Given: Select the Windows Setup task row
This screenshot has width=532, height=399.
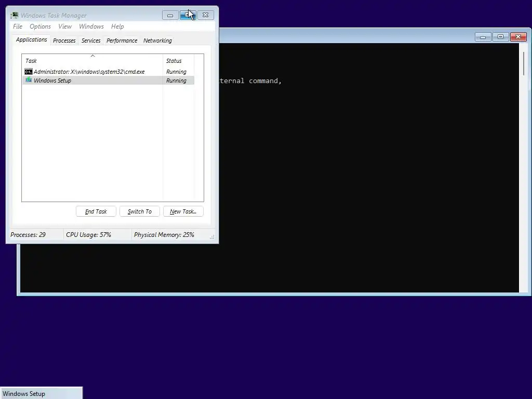Looking at the screenshot, I should [x=108, y=81].
